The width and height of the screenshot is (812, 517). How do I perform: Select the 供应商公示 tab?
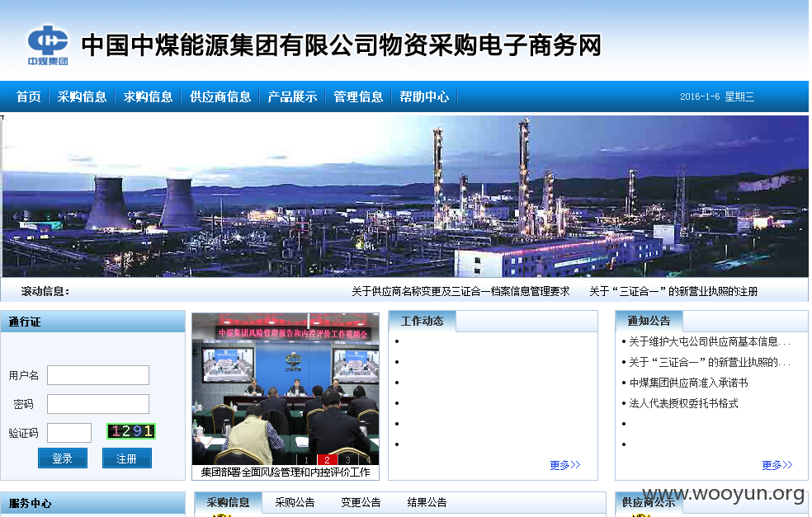pos(649,502)
